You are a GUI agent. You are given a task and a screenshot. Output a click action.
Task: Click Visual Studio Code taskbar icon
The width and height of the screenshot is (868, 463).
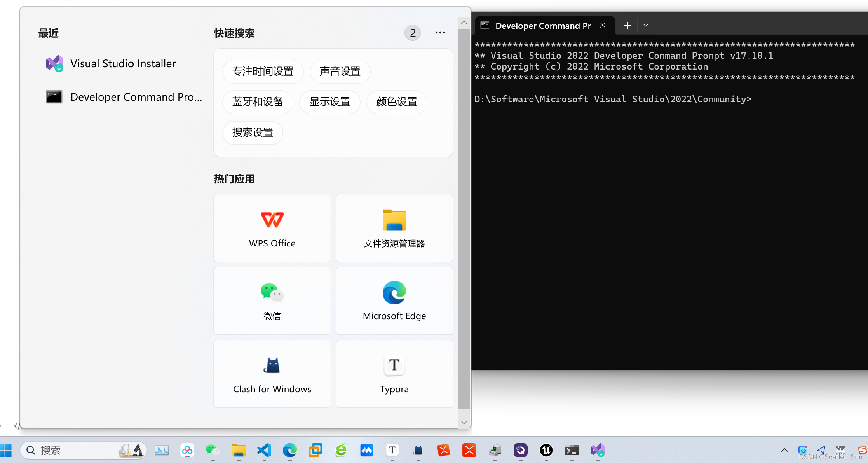coord(264,450)
